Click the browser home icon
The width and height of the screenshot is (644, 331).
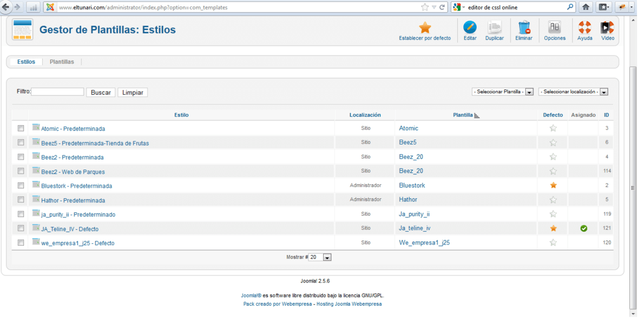[x=585, y=7]
